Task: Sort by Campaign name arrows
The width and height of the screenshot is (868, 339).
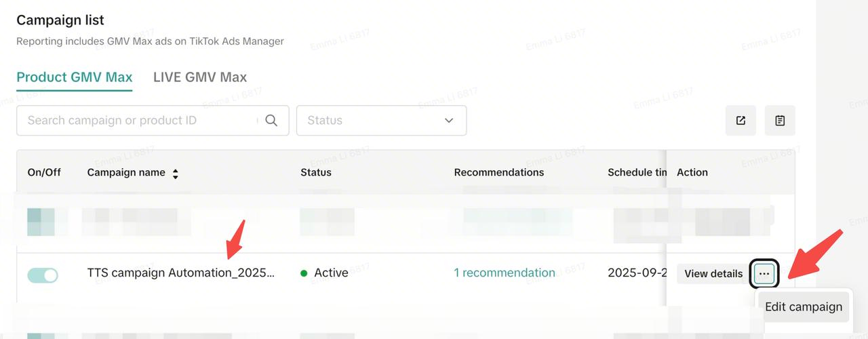Action: (175, 174)
